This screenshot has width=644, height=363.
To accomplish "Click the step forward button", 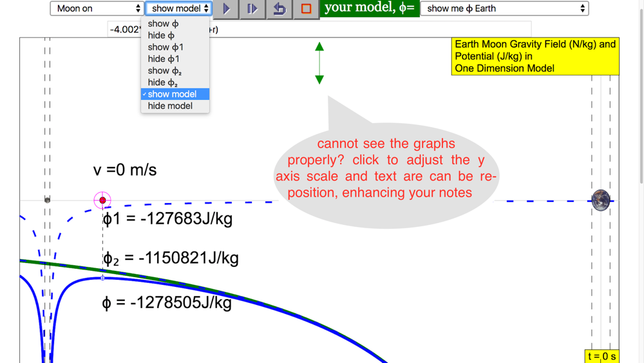I will pyautogui.click(x=252, y=8).
